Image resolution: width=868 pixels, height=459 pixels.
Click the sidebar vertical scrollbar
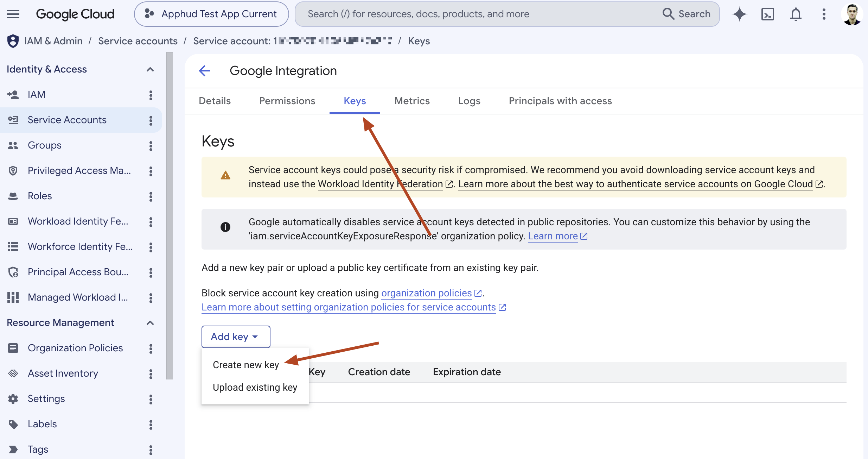tap(170, 215)
